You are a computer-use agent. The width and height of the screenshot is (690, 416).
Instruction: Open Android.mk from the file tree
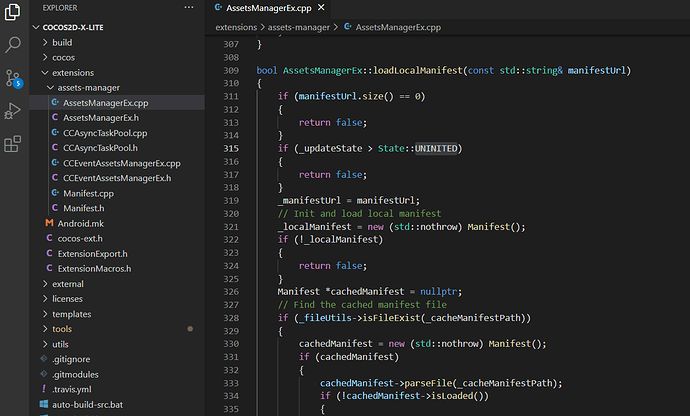80,222
